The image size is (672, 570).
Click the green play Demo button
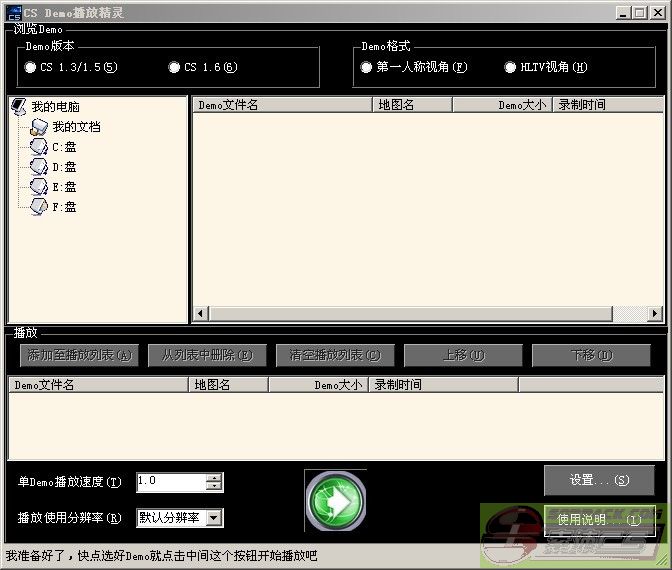click(x=336, y=501)
